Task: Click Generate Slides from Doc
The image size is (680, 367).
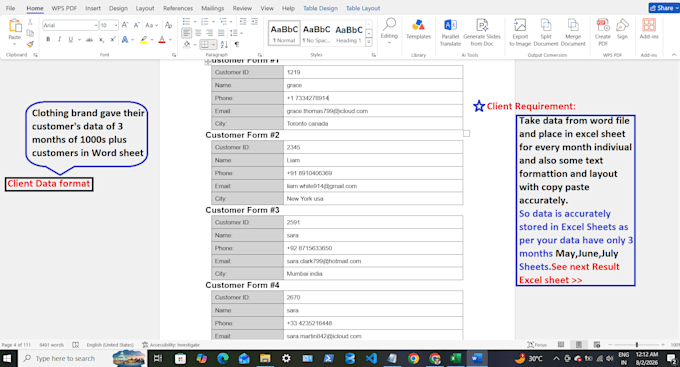Action: (x=482, y=33)
